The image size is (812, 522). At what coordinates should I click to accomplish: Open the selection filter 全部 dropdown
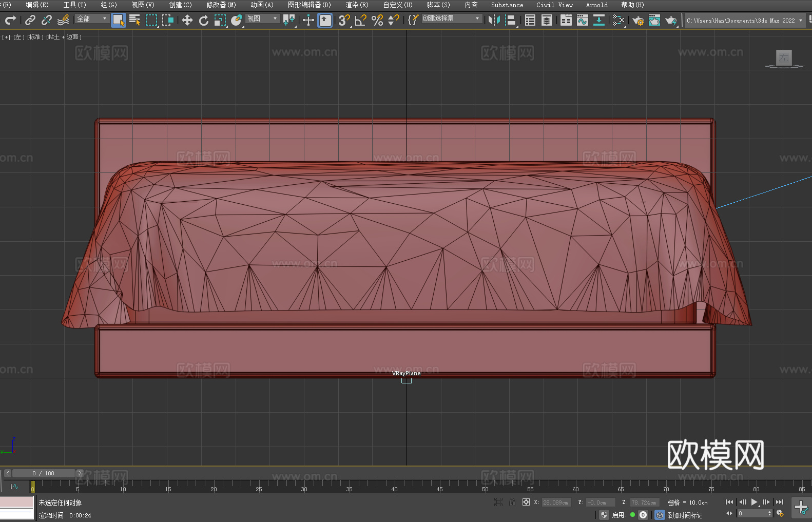(92, 18)
